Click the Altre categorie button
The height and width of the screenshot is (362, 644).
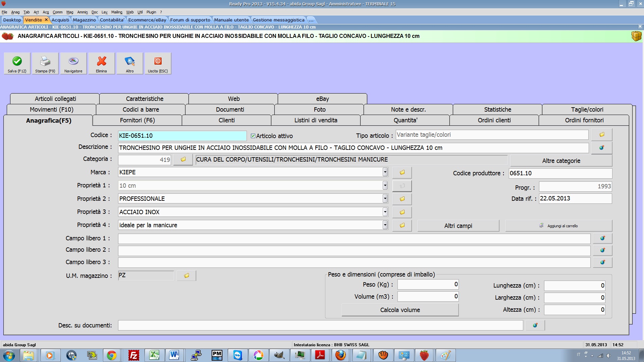click(561, 161)
